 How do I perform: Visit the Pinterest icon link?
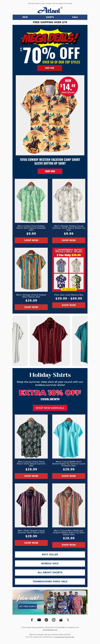(x=46, y=620)
